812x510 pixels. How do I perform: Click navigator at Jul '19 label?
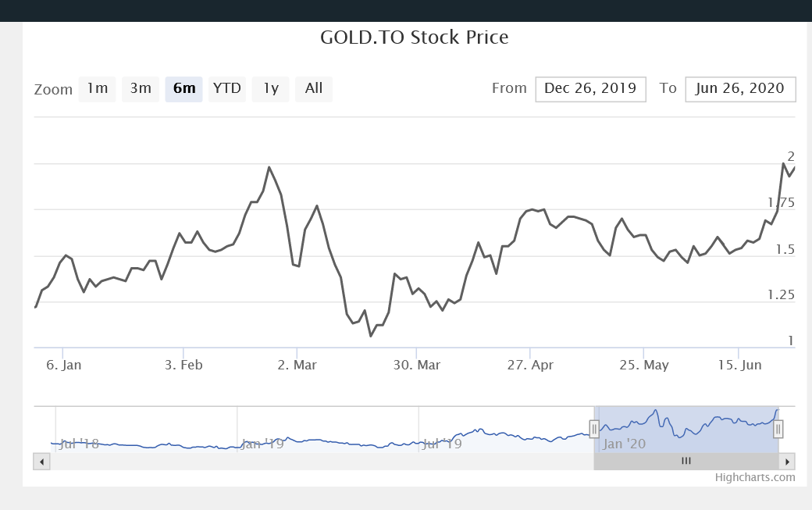click(x=442, y=444)
